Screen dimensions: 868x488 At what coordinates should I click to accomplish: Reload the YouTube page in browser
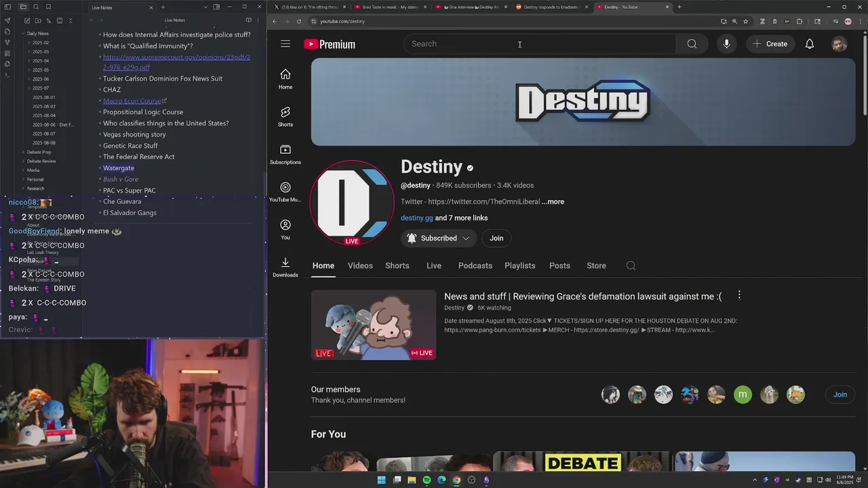tap(299, 21)
